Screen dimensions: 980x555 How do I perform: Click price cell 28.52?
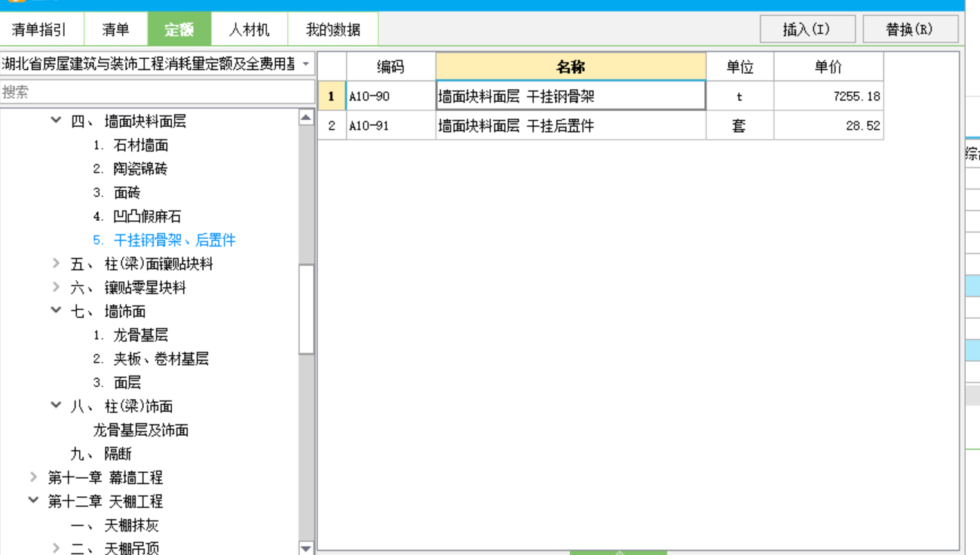tap(828, 126)
